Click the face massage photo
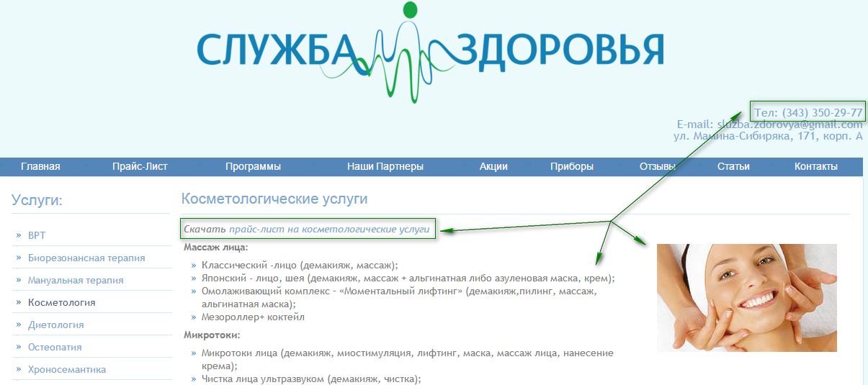 tap(747, 298)
